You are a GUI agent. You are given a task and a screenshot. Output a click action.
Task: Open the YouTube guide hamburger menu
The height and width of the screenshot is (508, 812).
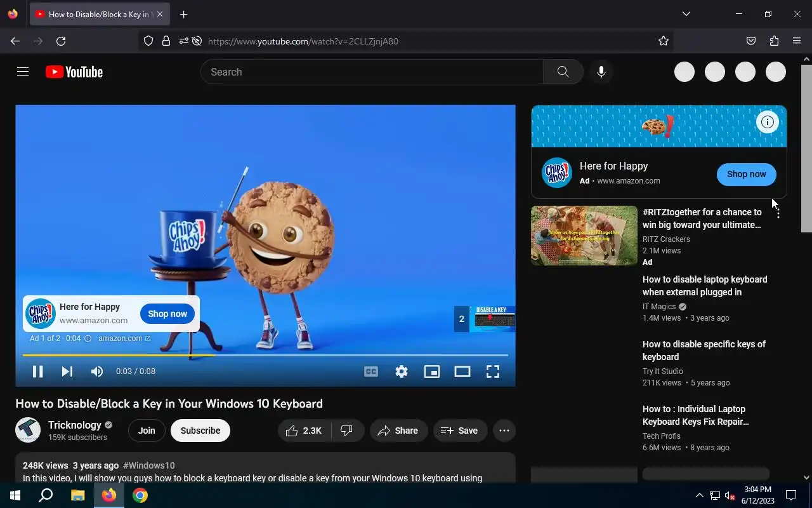click(x=23, y=72)
